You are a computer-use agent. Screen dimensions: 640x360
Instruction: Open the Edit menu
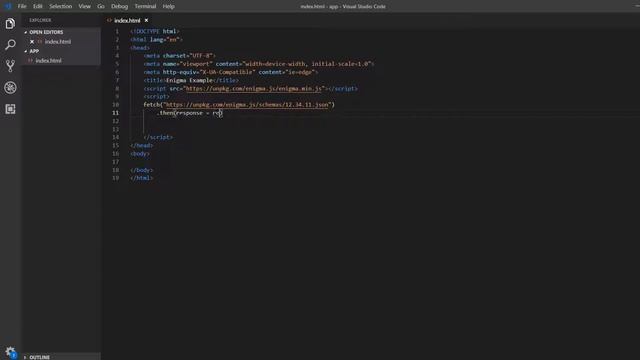pos(38,6)
